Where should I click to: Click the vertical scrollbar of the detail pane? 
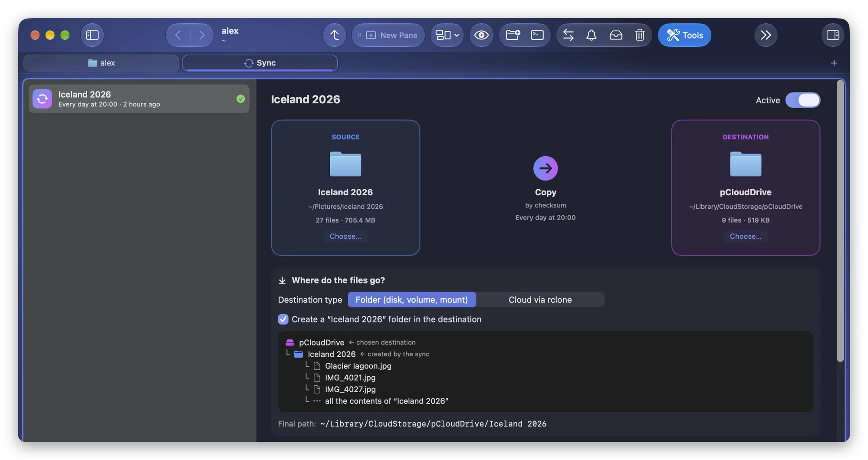pos(840,221)
